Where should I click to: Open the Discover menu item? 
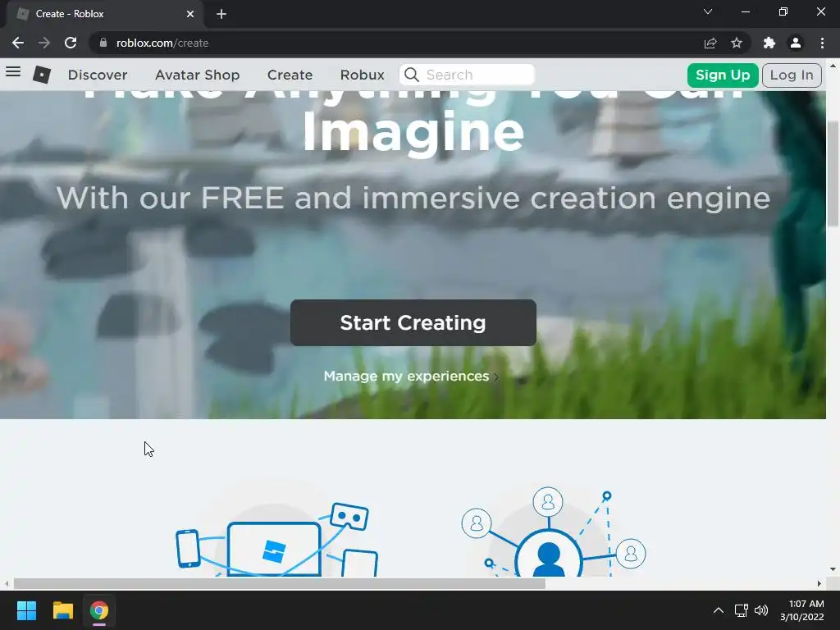(x=98, y=75)
